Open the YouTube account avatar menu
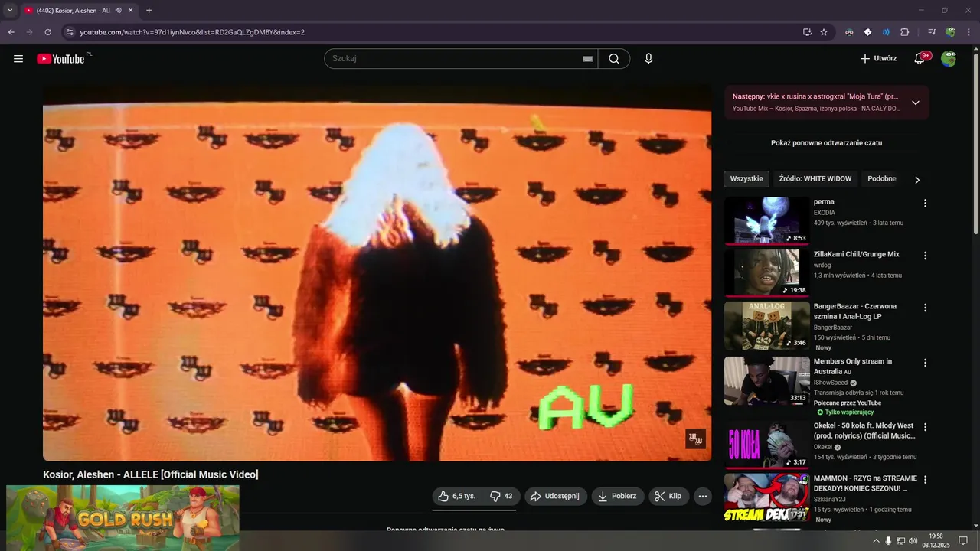The height and width of the screenshot is (551, 980). click(x=949, y=58)
